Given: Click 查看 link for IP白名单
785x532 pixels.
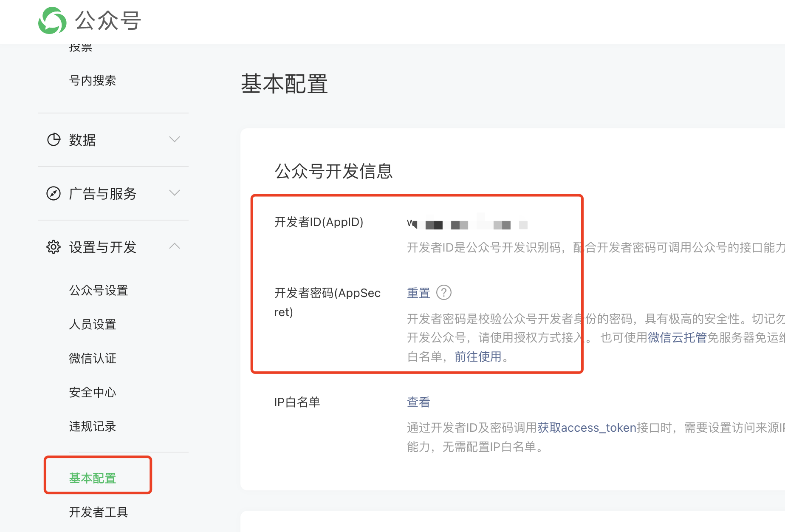Looking at the screenshot, I should (x=418, y=402).
